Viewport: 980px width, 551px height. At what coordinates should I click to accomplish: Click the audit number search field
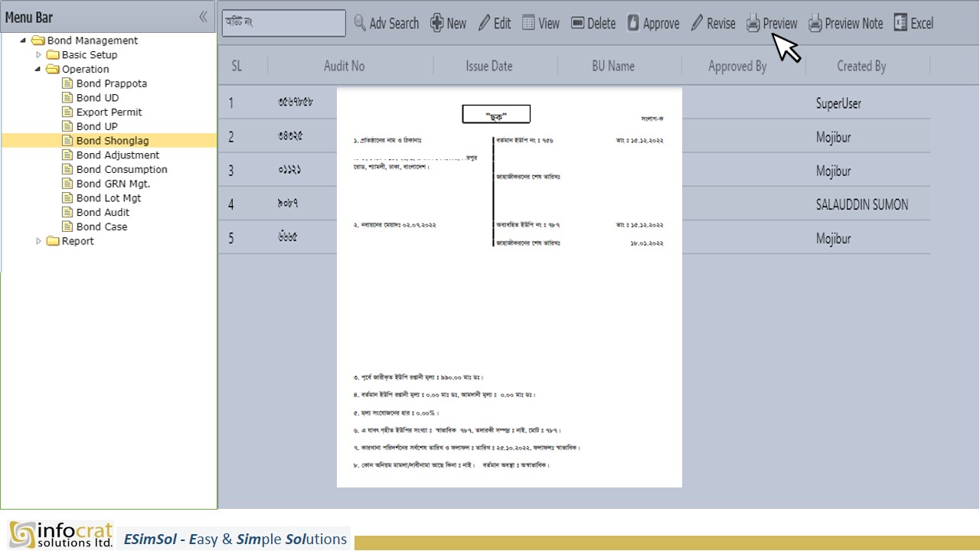pyautogui.click(x=284, y=23)
